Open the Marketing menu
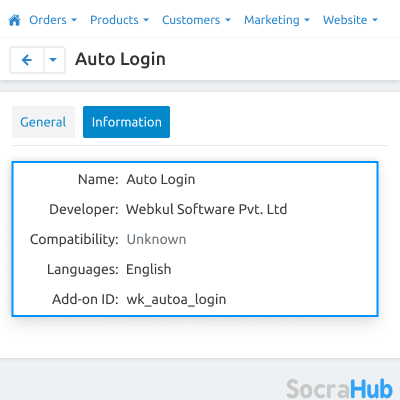This screenshot has height=400, width=400. (x=277, y=20)
